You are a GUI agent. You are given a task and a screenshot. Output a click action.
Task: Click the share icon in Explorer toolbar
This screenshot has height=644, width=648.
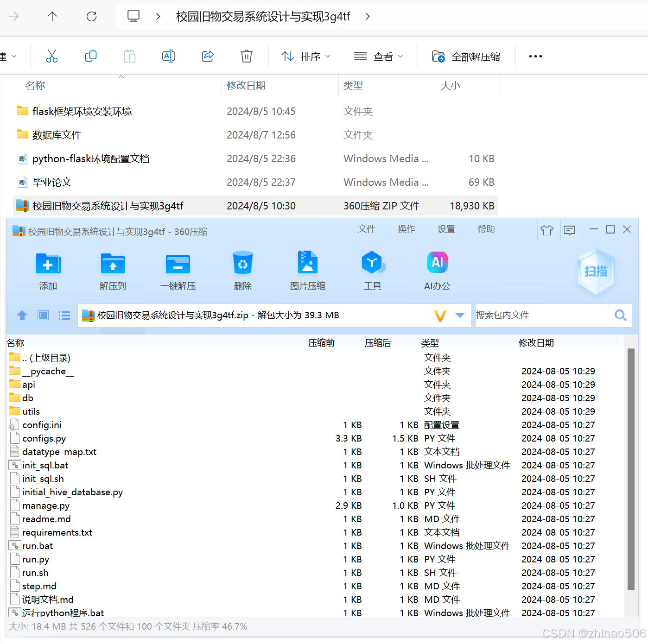click(208, 57)
